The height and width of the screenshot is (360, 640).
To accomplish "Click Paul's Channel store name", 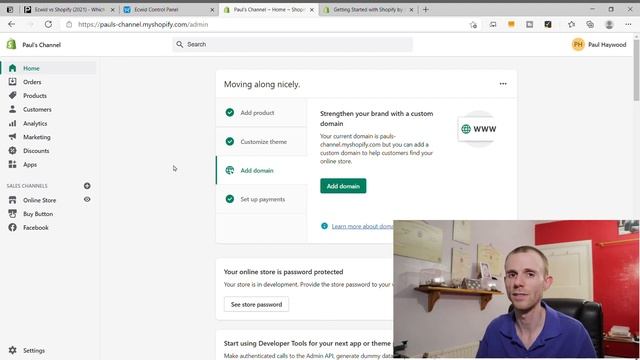I will 42,44.
